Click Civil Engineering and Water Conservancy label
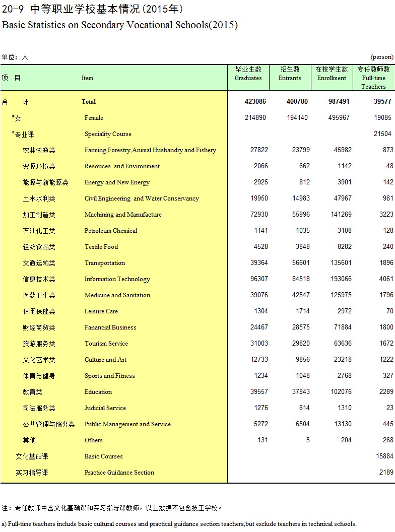395x532 pixels. tap(142, 198)
